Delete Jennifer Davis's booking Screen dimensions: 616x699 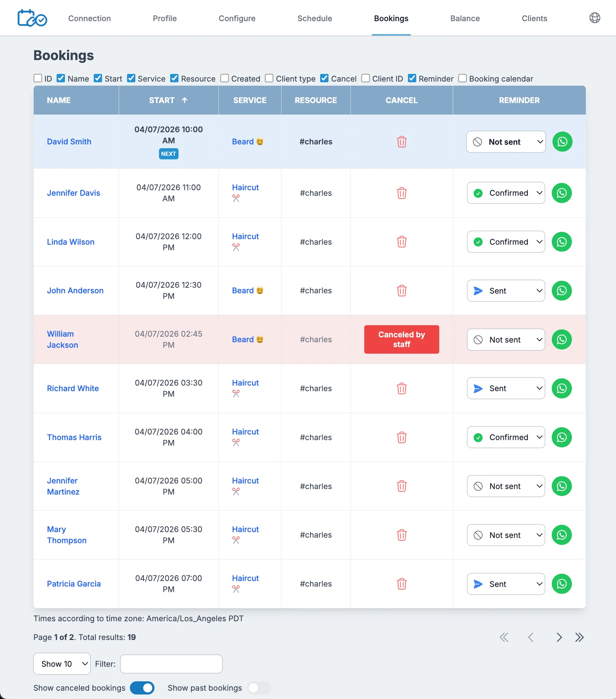402,193
